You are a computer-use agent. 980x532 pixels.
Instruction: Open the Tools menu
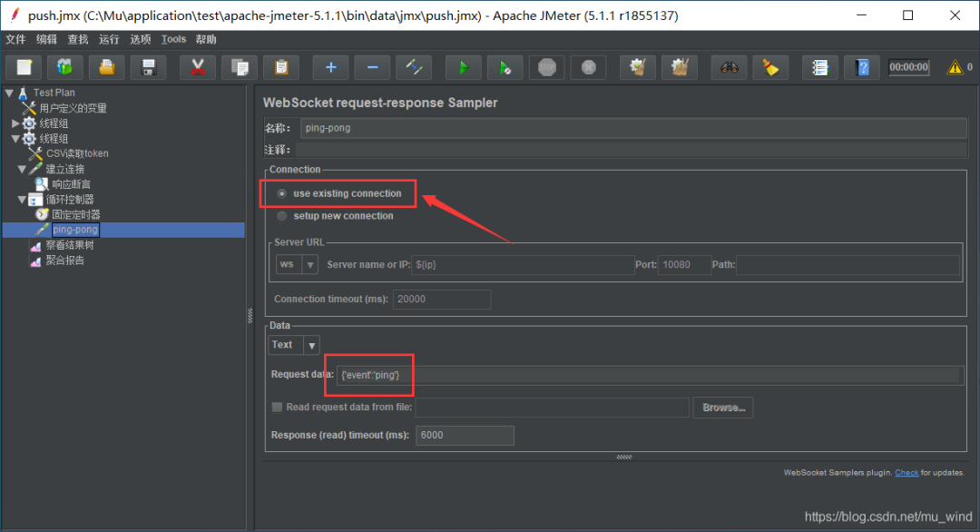(x=173, y=39)
